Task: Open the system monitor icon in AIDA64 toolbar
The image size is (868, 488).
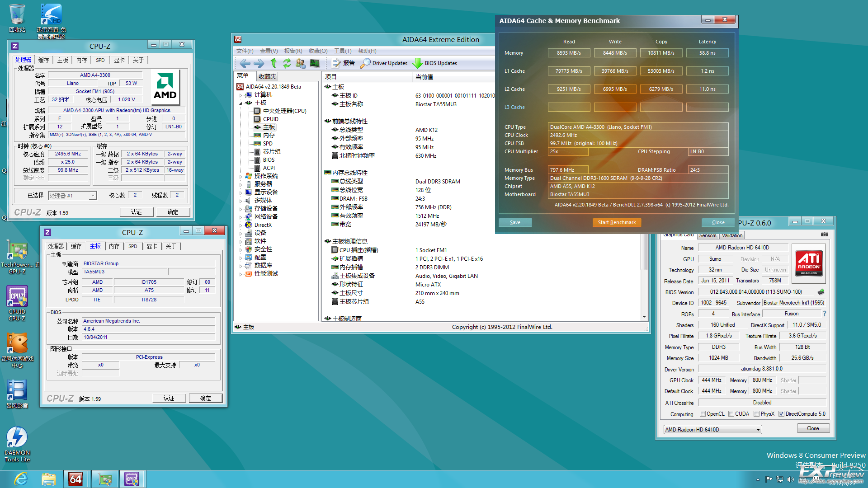Action: pyautogui.click(x=315, y=63)
